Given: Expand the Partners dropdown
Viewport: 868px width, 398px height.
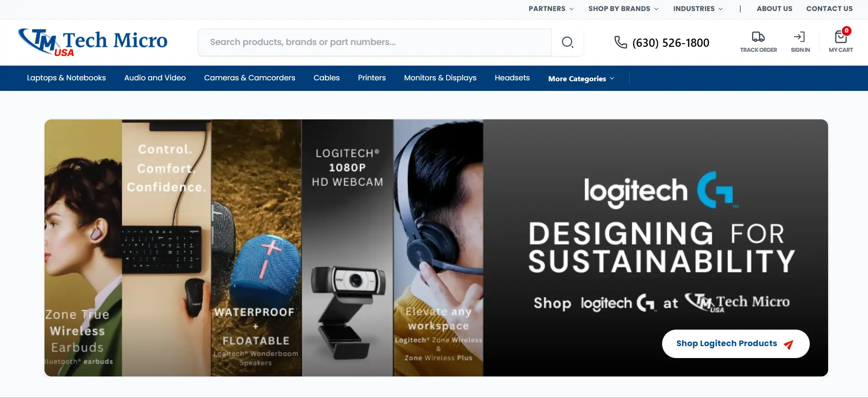Looking at the screenshot, I should [551, 9].
